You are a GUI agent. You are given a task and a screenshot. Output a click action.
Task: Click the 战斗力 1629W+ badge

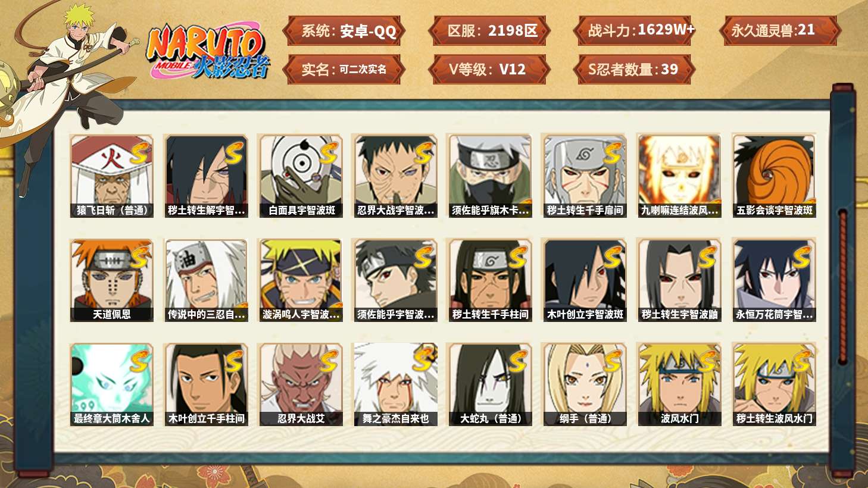click(x=635, y=30)
